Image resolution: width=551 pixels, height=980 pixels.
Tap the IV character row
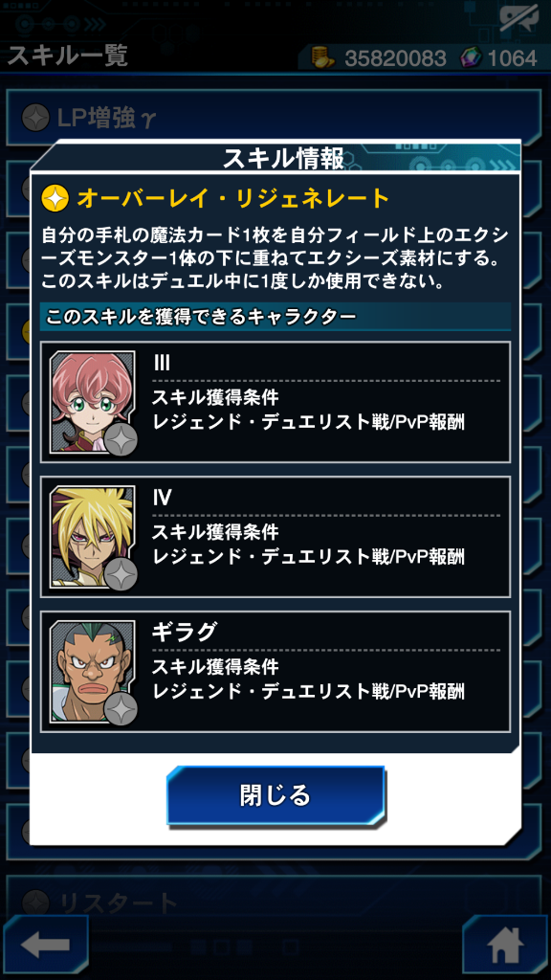pyautogui.click(x=275, y=537)
